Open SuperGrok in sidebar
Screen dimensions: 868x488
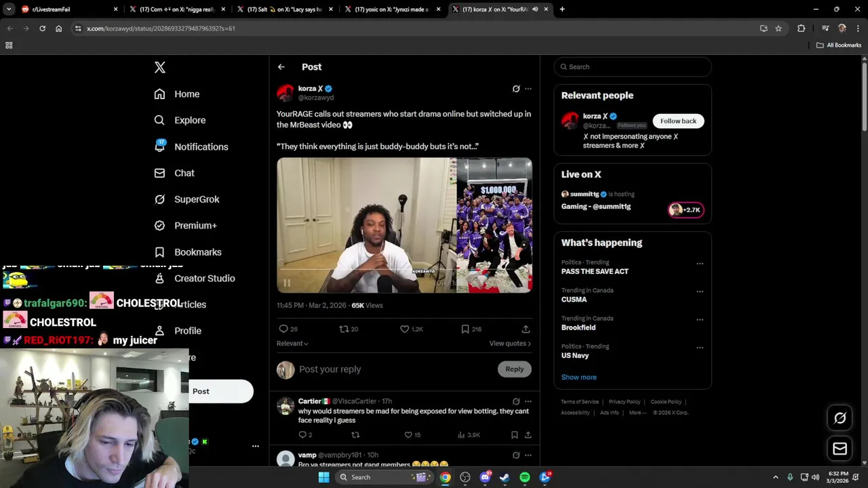(186, 199)
